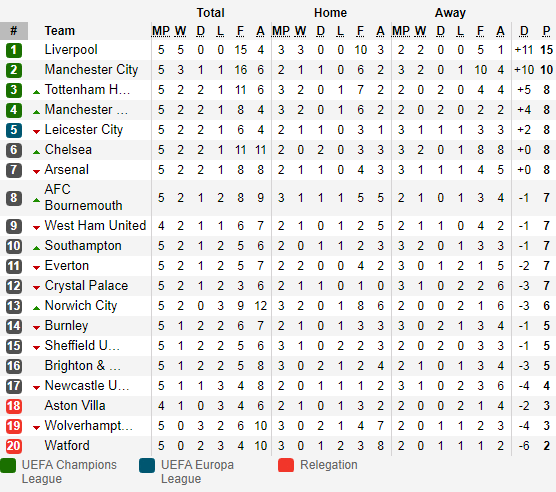
Task: Click the red rank 18 relegation badge
Action: click(14, 406)
